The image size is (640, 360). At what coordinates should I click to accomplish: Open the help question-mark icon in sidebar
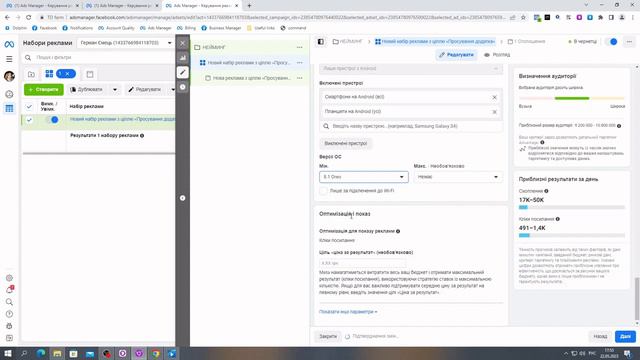tap(9, 314)
